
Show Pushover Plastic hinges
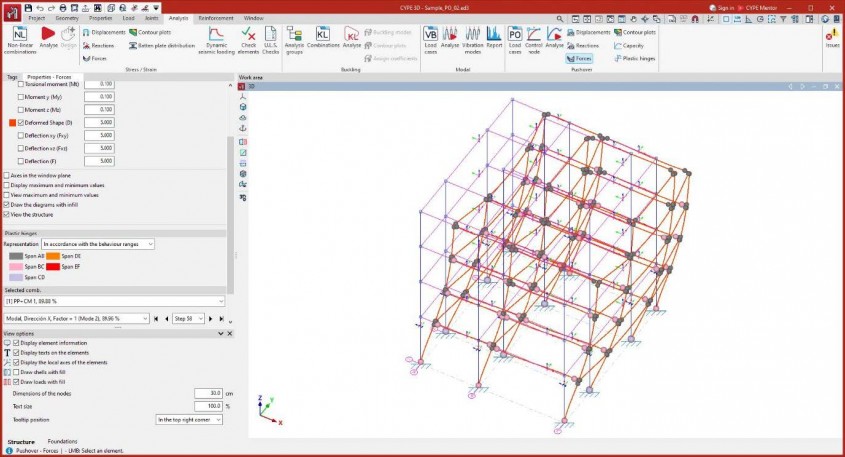tap(635, 58)
